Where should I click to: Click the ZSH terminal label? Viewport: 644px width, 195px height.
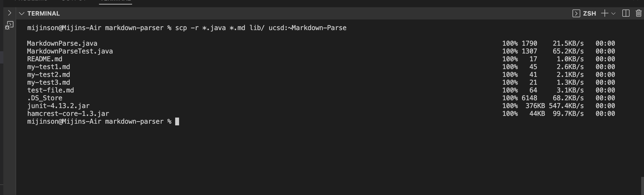589,13
